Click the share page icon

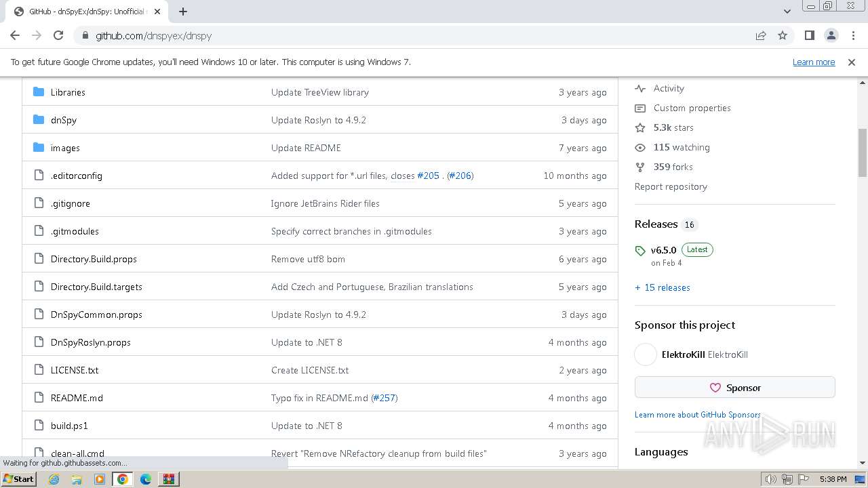coord(761,36)
